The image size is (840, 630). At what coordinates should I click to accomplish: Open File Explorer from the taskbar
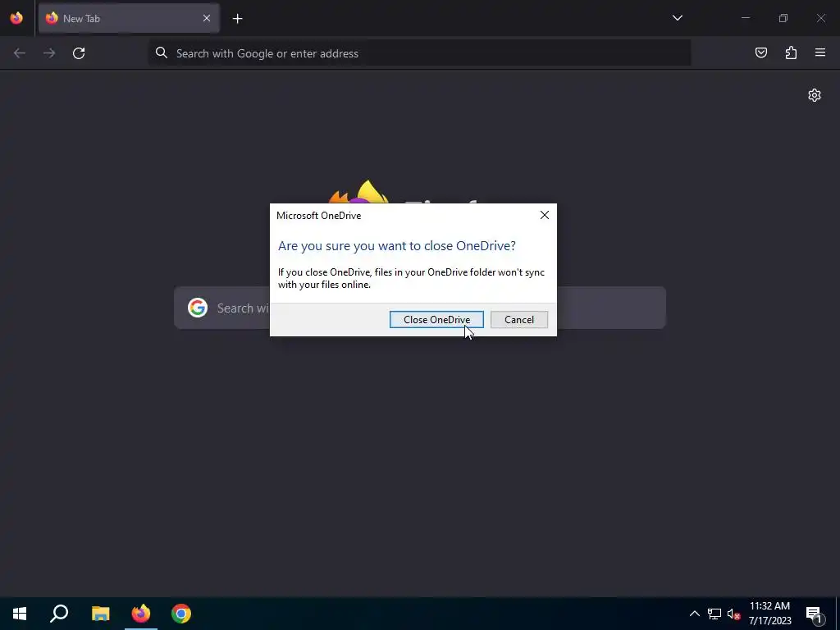coord(100,614)
